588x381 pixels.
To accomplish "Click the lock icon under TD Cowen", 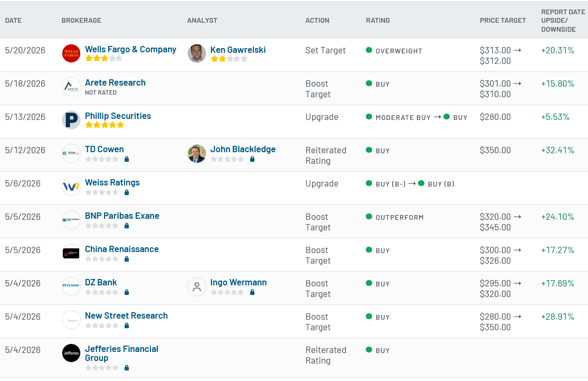I will coord(127,159).
